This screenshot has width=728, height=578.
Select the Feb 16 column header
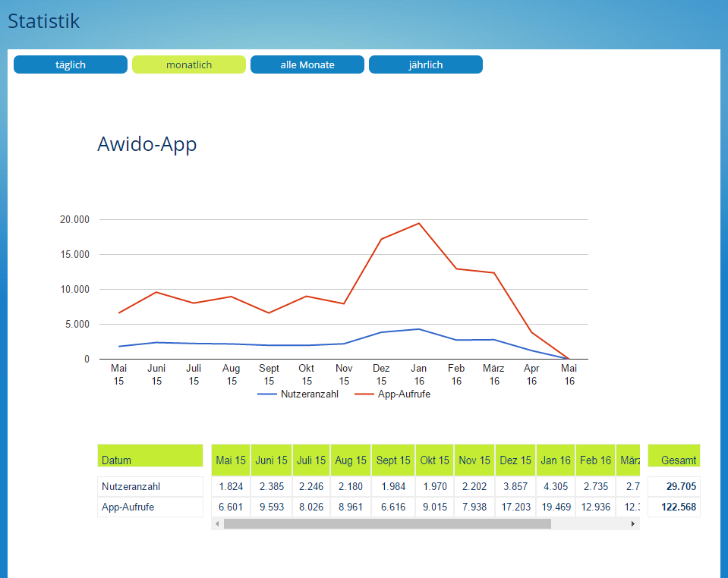(x=596, y=460)
